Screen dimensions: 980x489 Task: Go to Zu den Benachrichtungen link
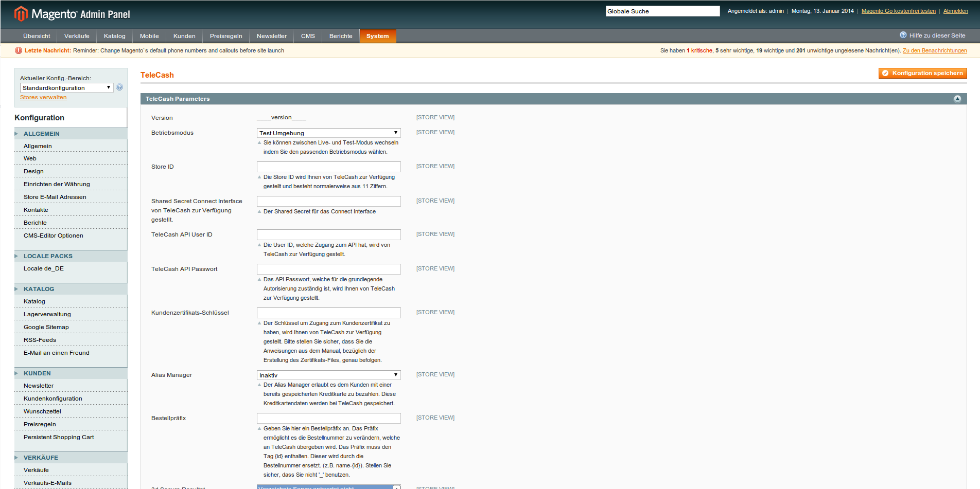[x=934, y=50]
